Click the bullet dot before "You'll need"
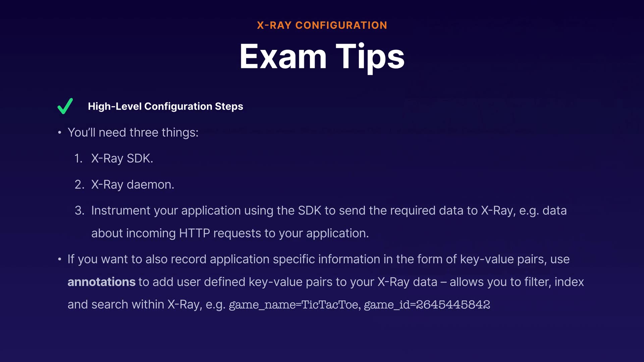 60,133
